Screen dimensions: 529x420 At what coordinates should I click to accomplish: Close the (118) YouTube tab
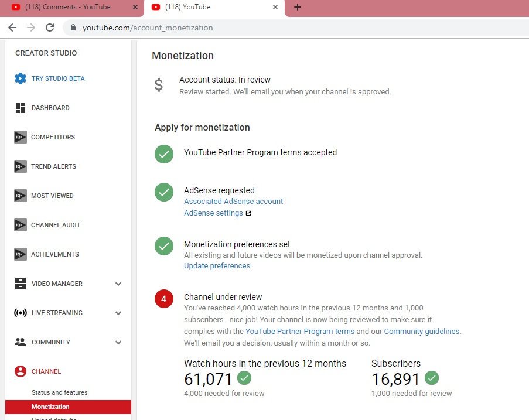[275, 7]
